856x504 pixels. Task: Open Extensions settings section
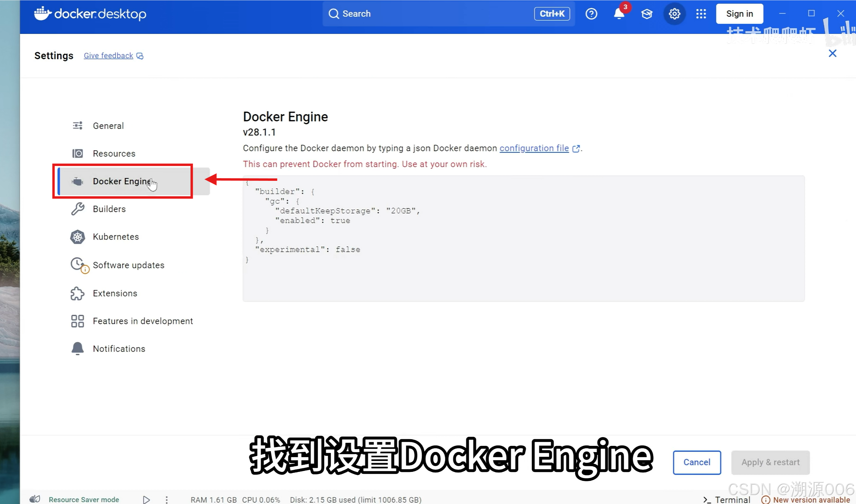coord(134,293)
